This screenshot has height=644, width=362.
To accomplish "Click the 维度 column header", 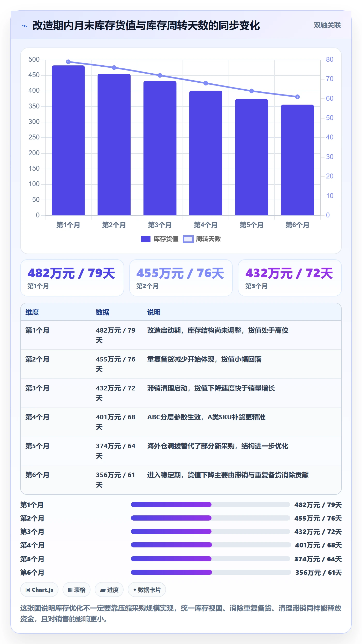I will (x=32, y=312).
